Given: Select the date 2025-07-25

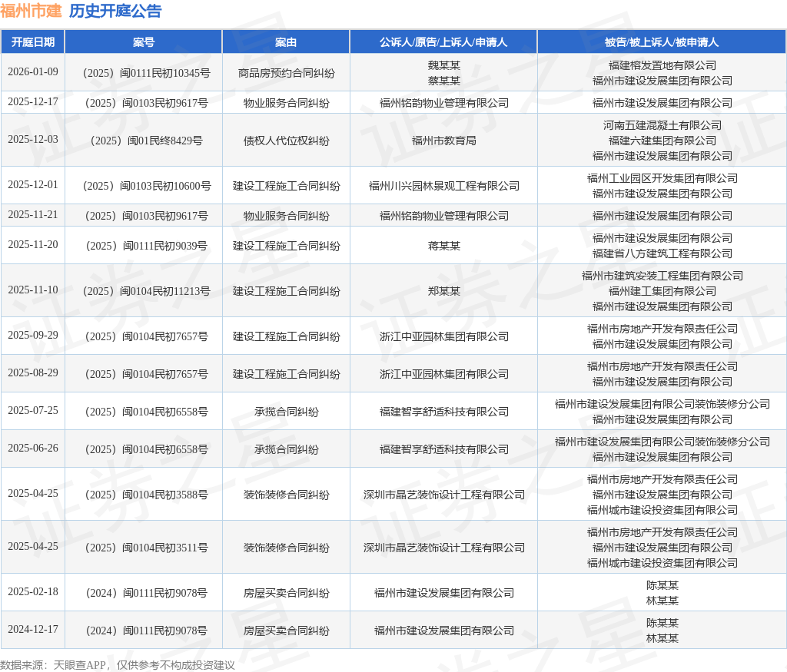Looking at the screenshot, I should [33, 410].
